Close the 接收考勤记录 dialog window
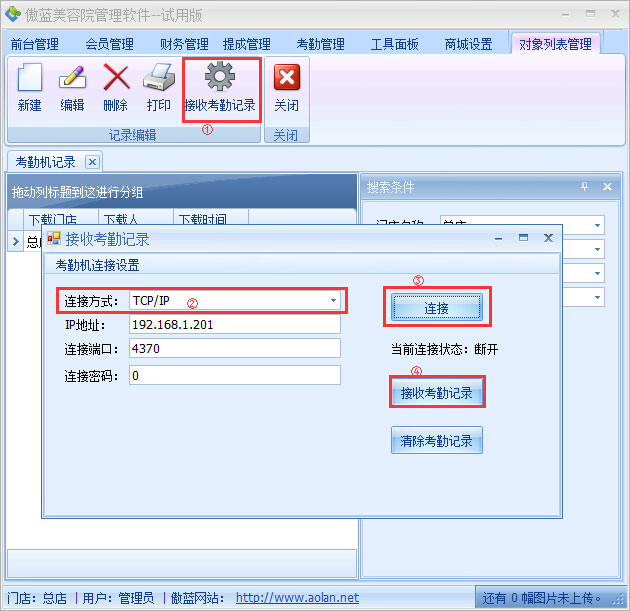This screenshot has height=611, width=630. tap(548, 238)
